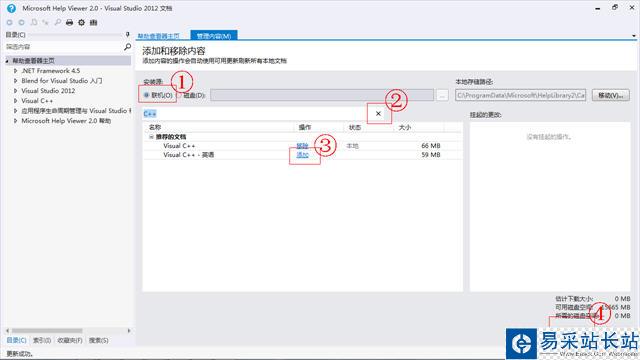This screenshot has width=640, height=360.
Task: Expand the Visual Studio 2012 tree node
Action: point(16,91)
